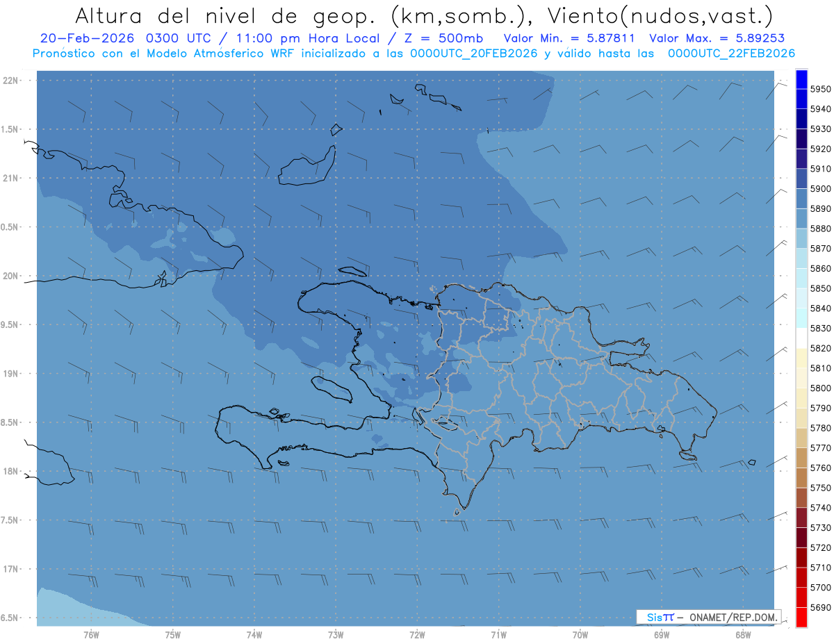Screen dimensions: 834x644
Task: Click the 5920 colorbar value
Action: pyautogui.click(x=820, y=149)
